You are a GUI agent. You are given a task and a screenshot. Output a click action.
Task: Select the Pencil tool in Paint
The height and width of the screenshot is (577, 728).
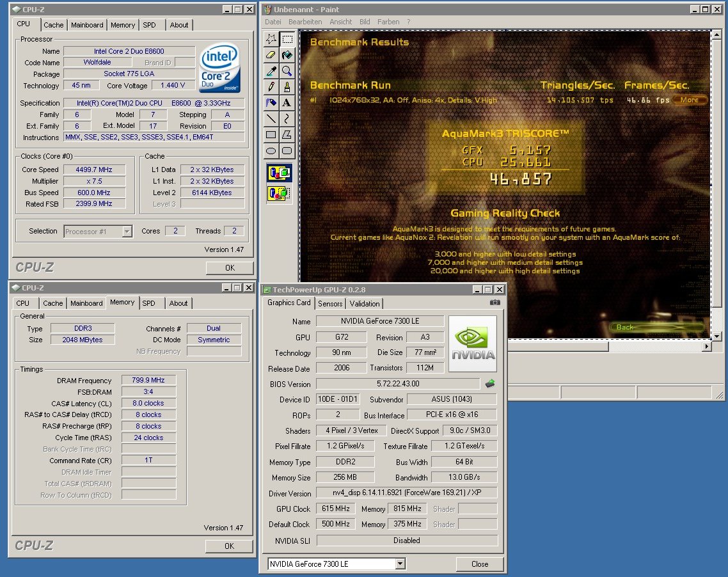pyautogui.click(x=272, y=87)
